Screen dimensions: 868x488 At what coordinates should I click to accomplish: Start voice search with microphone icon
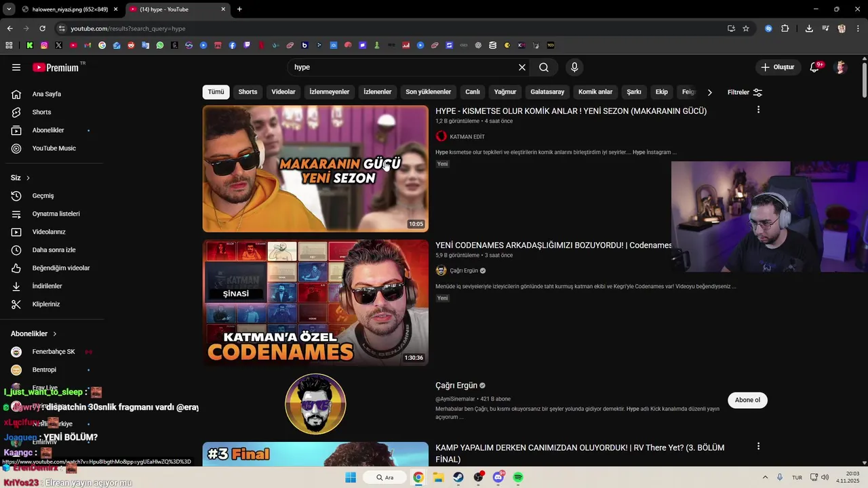point(574,67)
